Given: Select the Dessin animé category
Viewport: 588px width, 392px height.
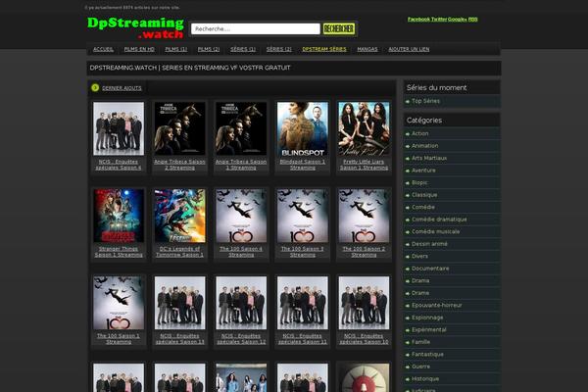Looking at the screenshot, I should 429,244.
